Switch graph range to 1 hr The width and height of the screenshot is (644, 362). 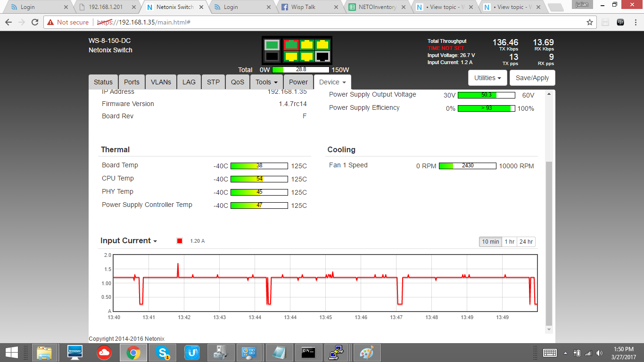tap(509, 242)
